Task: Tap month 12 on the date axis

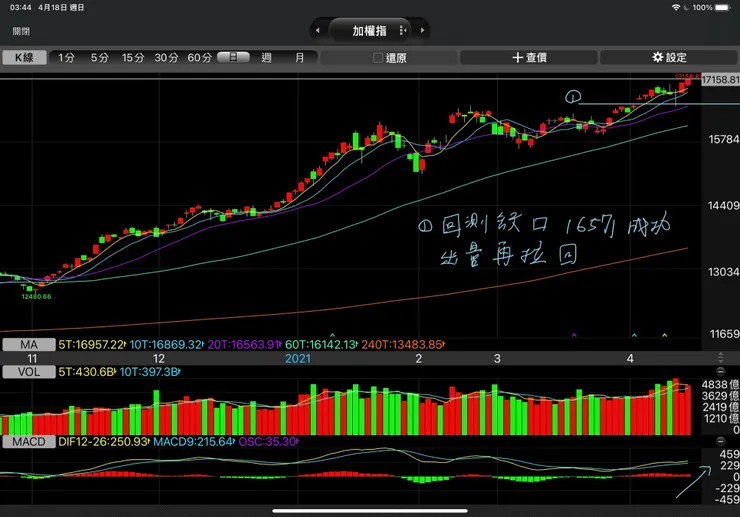Action: pyautogui.click(x=159, y=359)
